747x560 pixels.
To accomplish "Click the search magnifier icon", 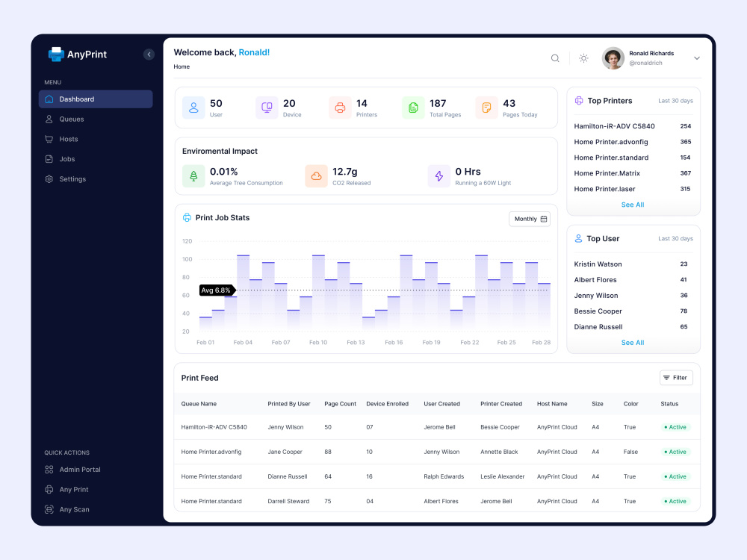I will coord(555,58).
